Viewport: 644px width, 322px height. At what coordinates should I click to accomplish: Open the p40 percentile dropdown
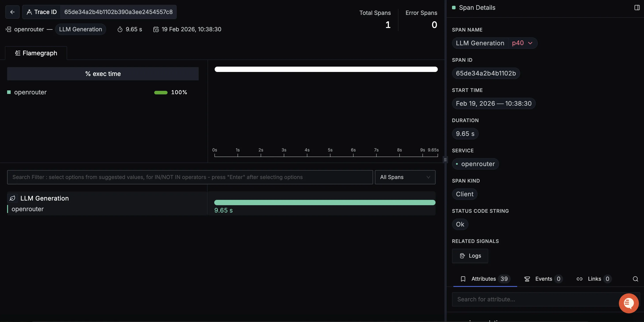pyautogui.click(x=522, y=43)
